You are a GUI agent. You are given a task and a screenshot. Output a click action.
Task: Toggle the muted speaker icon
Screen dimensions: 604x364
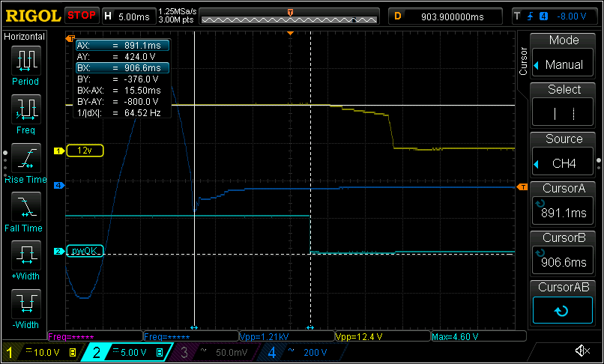pyautogui.click(x=582, y=351)
